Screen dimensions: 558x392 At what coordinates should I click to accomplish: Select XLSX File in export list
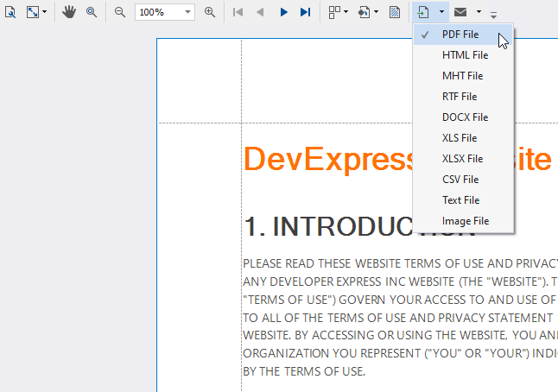click(x=462, y=159)
